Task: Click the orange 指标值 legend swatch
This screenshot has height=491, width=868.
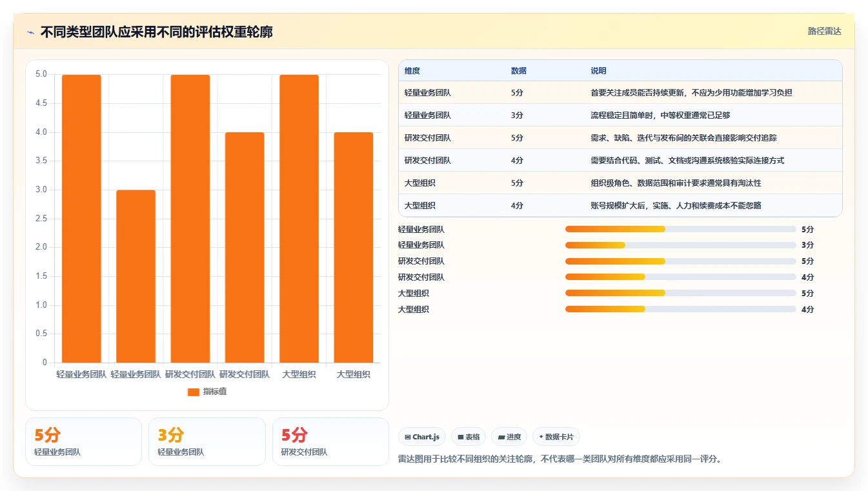Action: coord(194,392)
